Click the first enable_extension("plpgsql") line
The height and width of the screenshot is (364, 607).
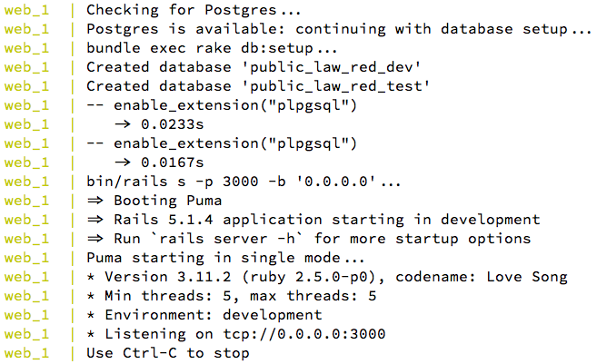(x=222, y=105)
